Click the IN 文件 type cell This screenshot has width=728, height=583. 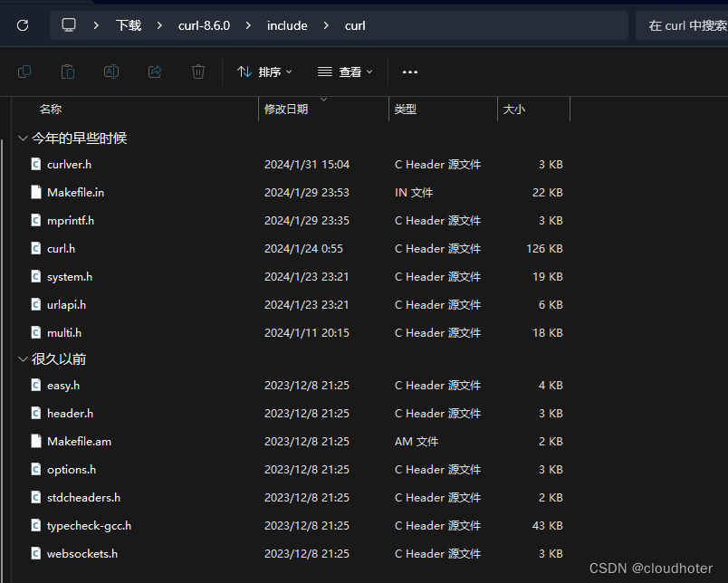pyautogui.click(x=414, y=192)
